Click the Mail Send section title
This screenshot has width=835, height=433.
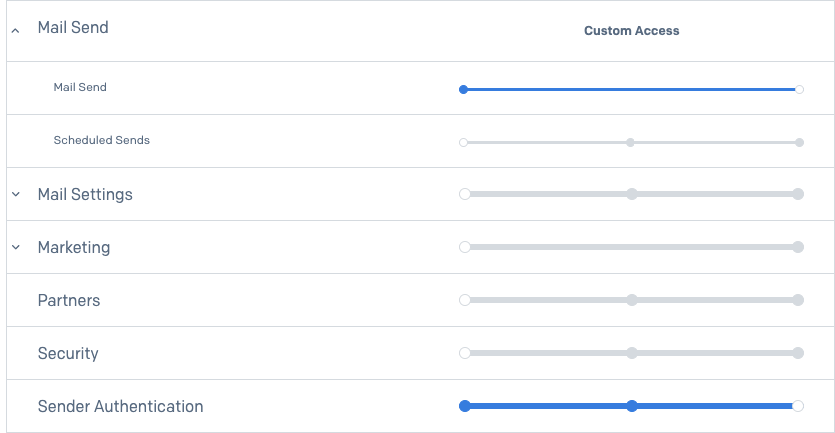click(73, 28)
